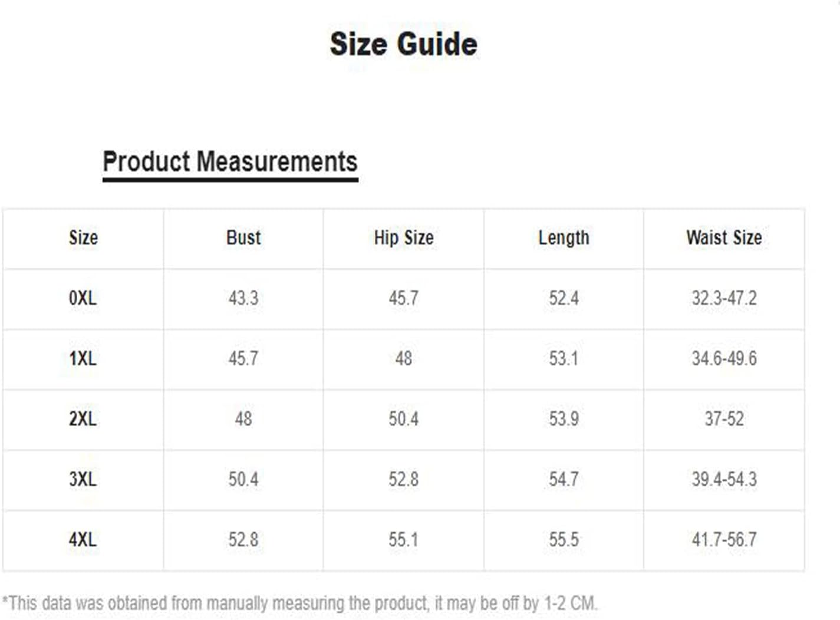Image resolution: width=840 pixels, height=620 pixels.
Task: Click the Hip Size column header
Action: tap(404, 238)
